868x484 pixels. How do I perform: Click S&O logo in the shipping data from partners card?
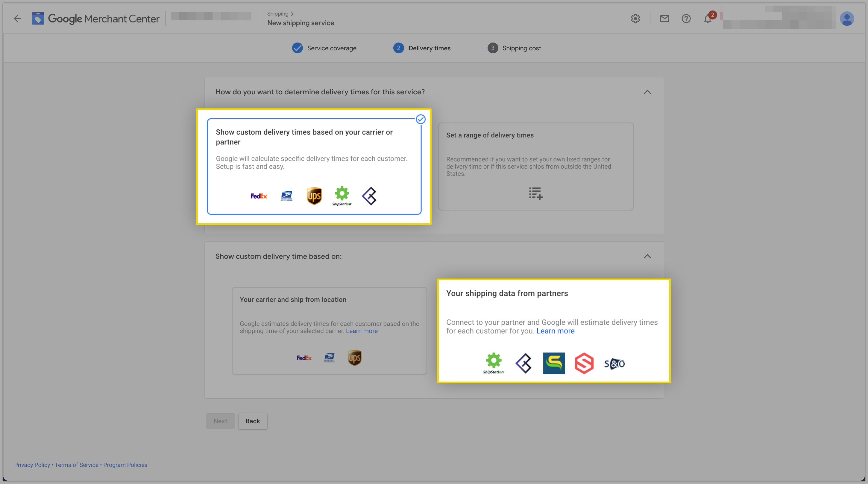tap(614, 364)
